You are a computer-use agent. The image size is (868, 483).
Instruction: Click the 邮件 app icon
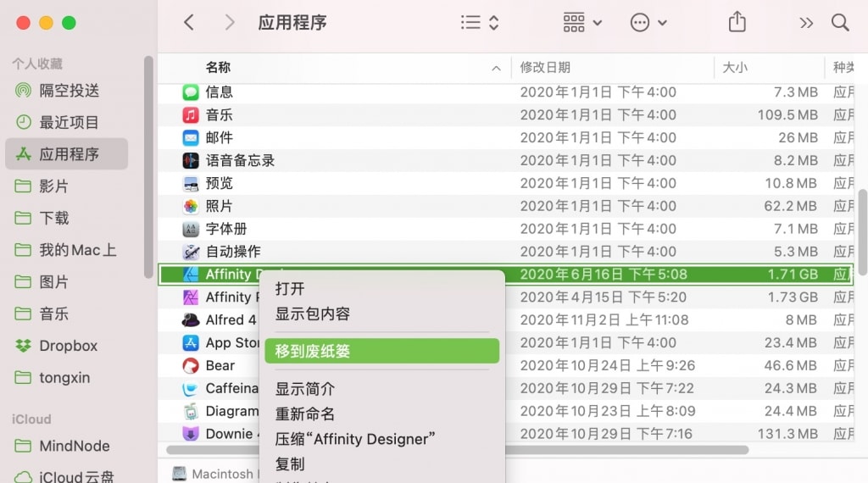click(191, 137)
